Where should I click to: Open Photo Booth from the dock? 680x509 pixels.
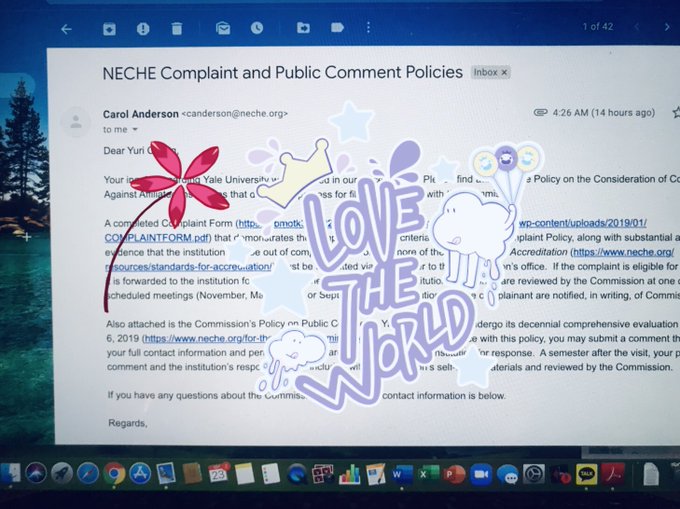(x=323, y=474)
